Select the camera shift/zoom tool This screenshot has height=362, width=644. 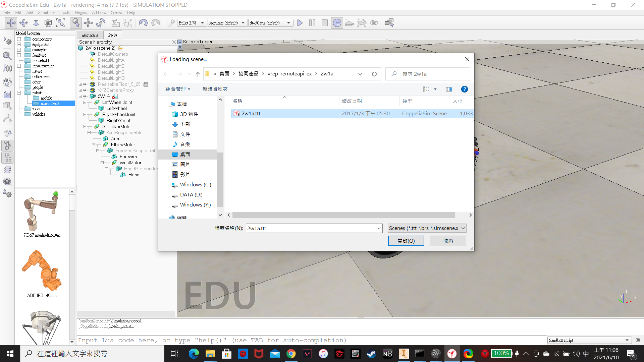(36, 23)
